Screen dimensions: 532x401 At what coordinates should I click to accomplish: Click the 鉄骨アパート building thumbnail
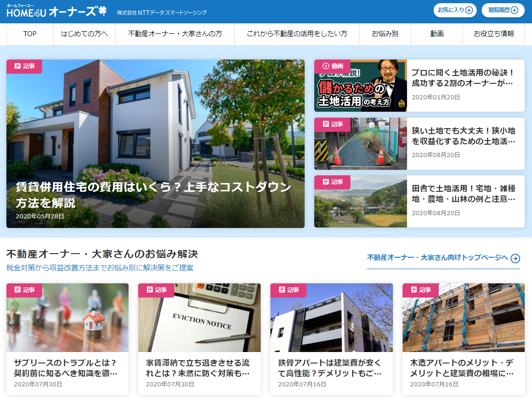pyautogui.click(x=331, y=318)
